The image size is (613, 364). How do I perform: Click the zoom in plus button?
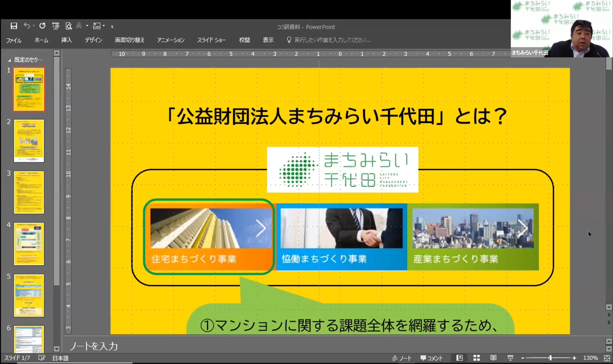point(574,358)
